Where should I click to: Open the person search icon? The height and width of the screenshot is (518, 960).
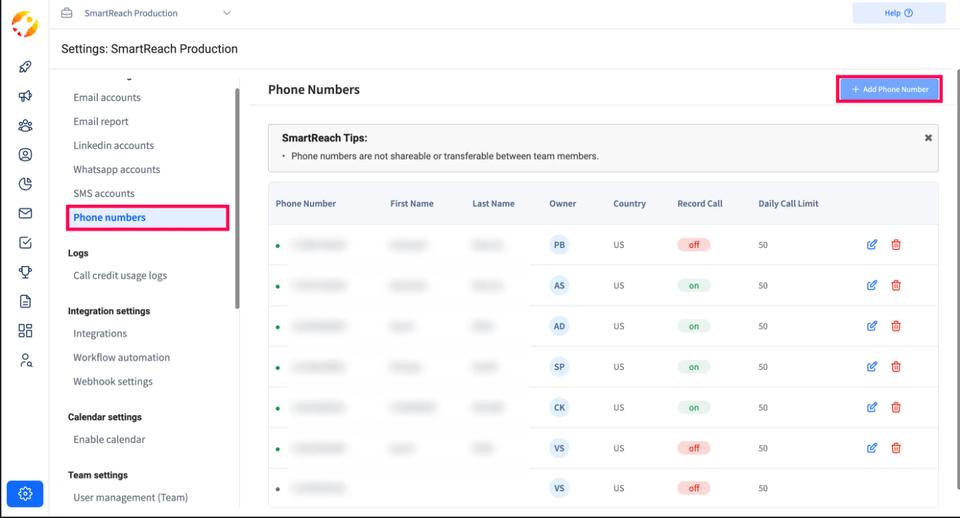(x=25, y=360)
